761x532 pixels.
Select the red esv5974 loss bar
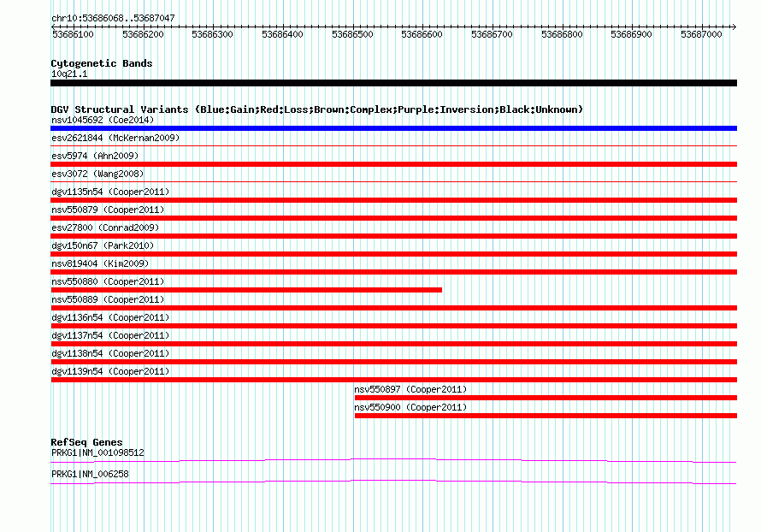[393, 164]
